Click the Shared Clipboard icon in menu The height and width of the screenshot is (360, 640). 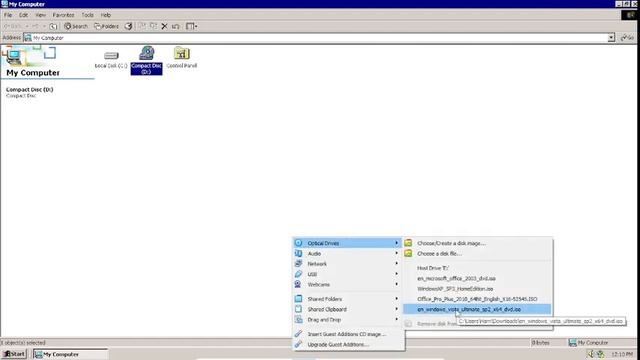click(x=298, y=309)
